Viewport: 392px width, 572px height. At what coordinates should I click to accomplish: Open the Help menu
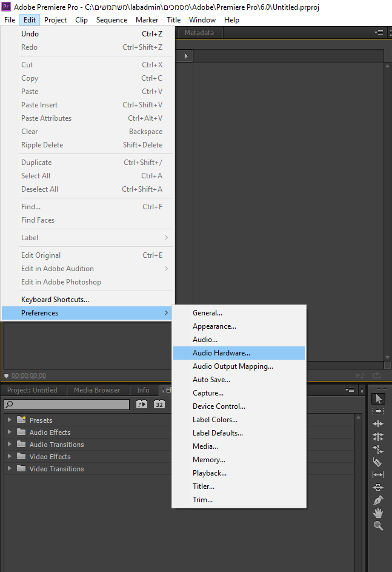[x=231, y=19]
